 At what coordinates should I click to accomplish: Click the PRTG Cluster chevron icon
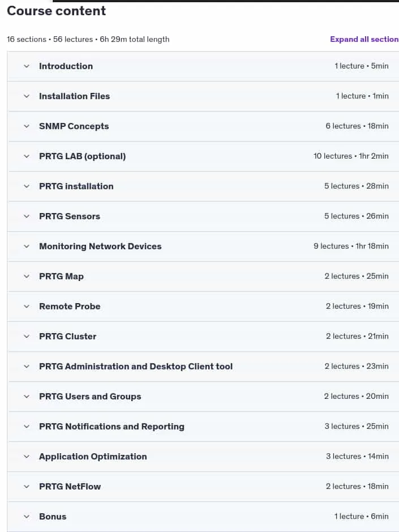coord(27,337)
